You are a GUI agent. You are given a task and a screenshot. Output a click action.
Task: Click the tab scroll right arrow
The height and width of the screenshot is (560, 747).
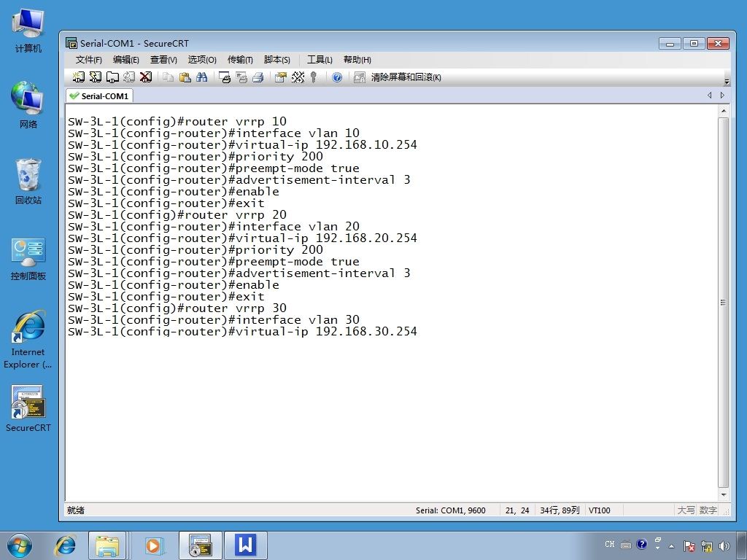pos(722,96)
